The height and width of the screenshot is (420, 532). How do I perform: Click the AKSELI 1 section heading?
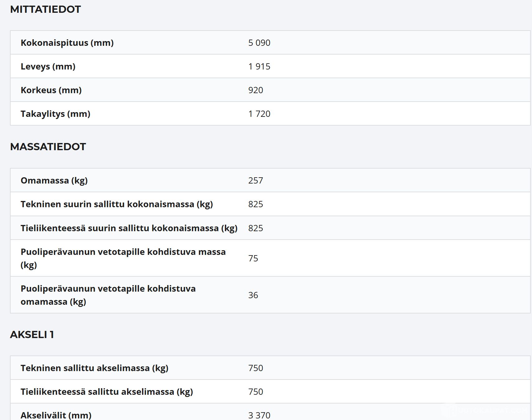click(32, 335)
